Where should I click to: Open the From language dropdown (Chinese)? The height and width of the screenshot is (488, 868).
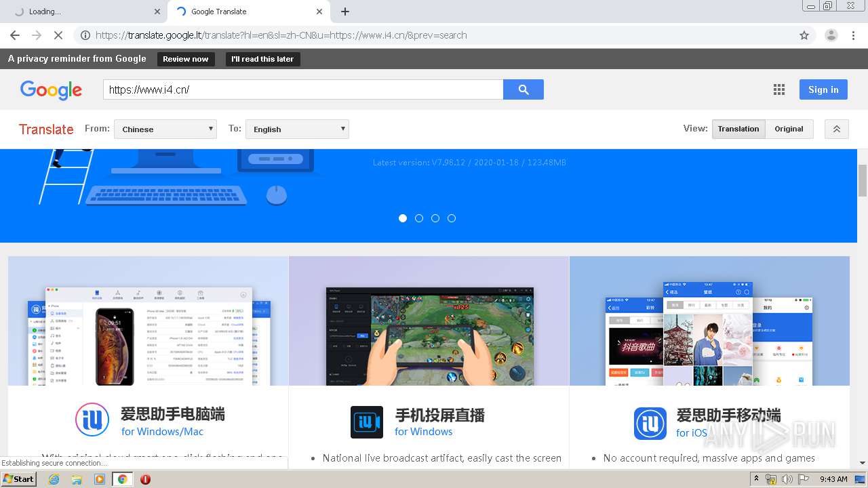165,129
